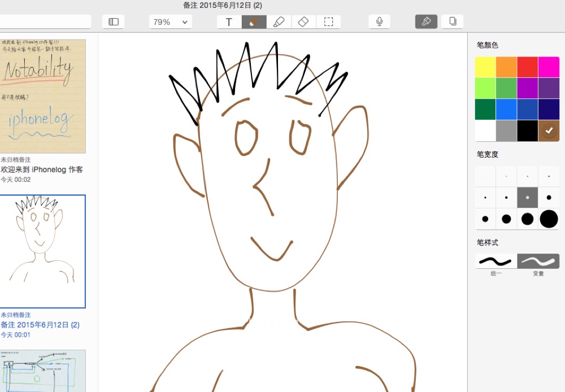
Task: Pick the orange pen color
Action: pyautogui.click(x=506, y=67)
